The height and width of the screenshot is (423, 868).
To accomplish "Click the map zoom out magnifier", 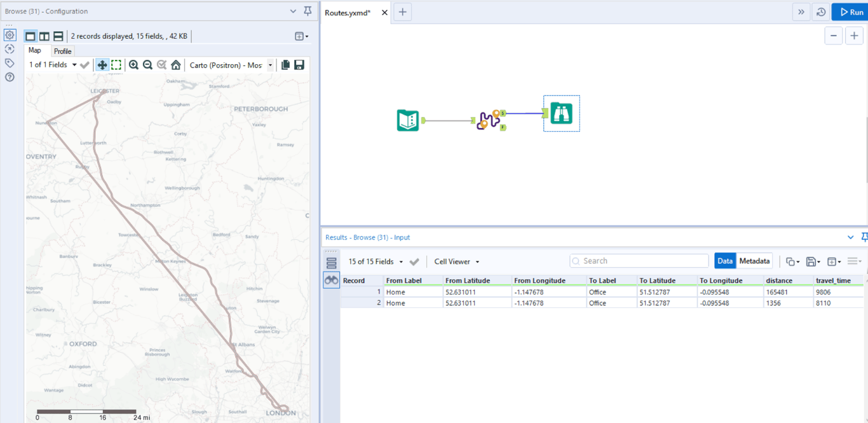I will 147,65.
